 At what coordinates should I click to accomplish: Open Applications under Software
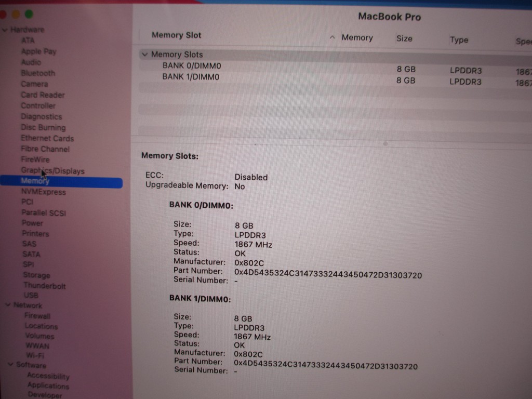pos(48,385)
